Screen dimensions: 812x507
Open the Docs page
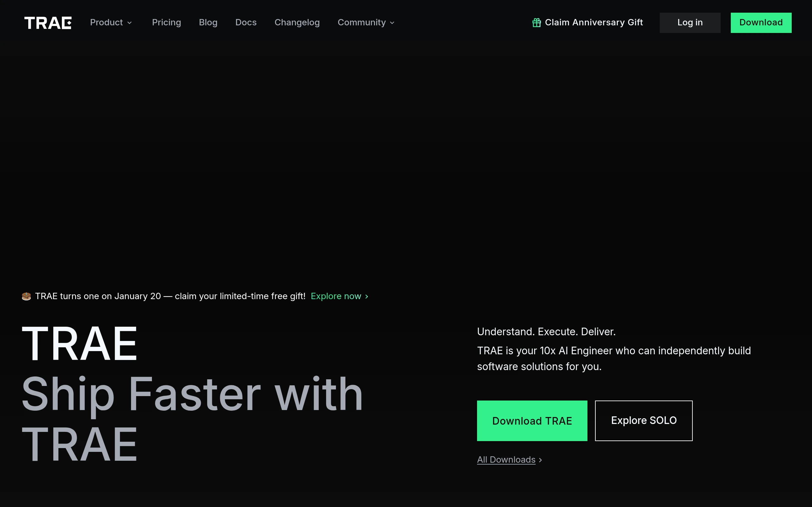246,22
